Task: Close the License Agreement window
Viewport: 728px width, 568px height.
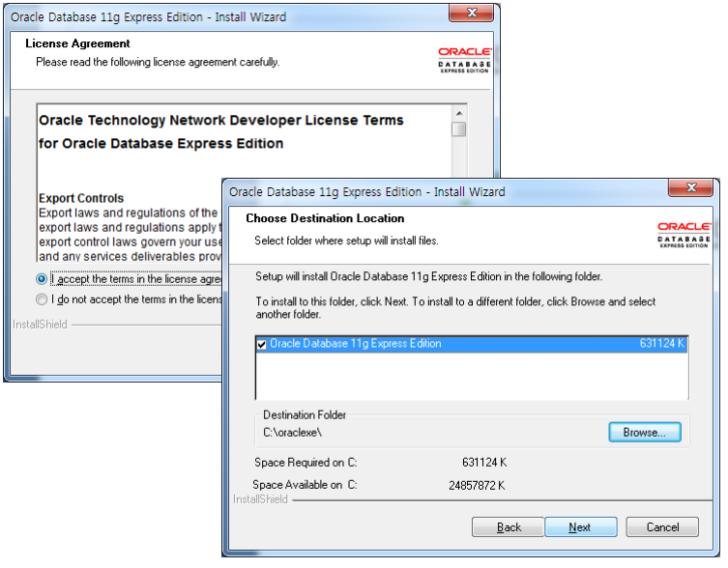Action: pyautogui.click(x=471, y=13)
